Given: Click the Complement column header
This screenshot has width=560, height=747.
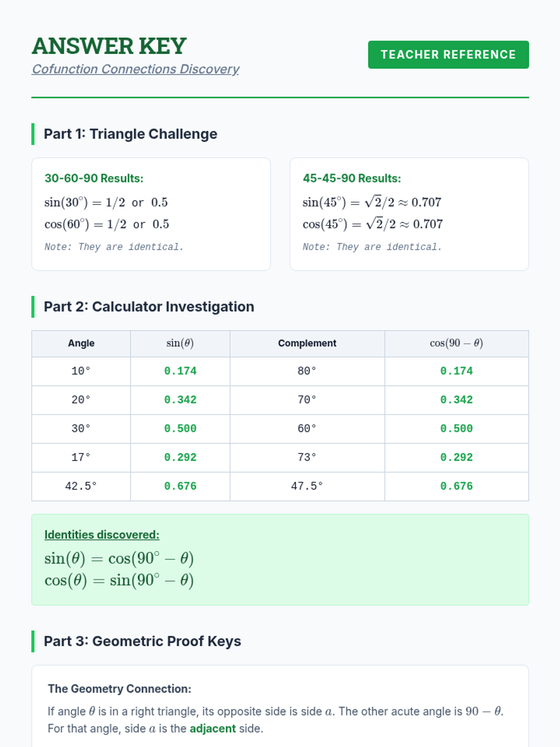Looking at the screenshot, I should click(307, 343).
